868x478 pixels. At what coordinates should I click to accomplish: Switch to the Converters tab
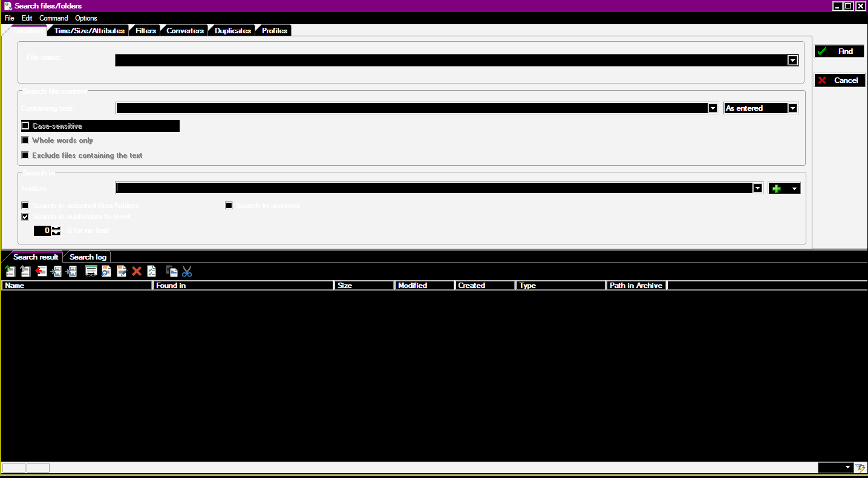[184, 30]
